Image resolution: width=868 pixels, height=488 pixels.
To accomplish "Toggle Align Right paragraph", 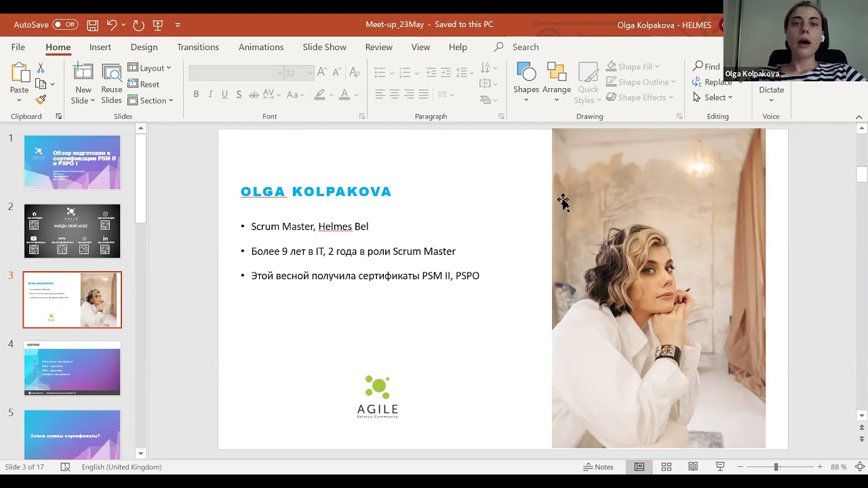I will point(409,94).
